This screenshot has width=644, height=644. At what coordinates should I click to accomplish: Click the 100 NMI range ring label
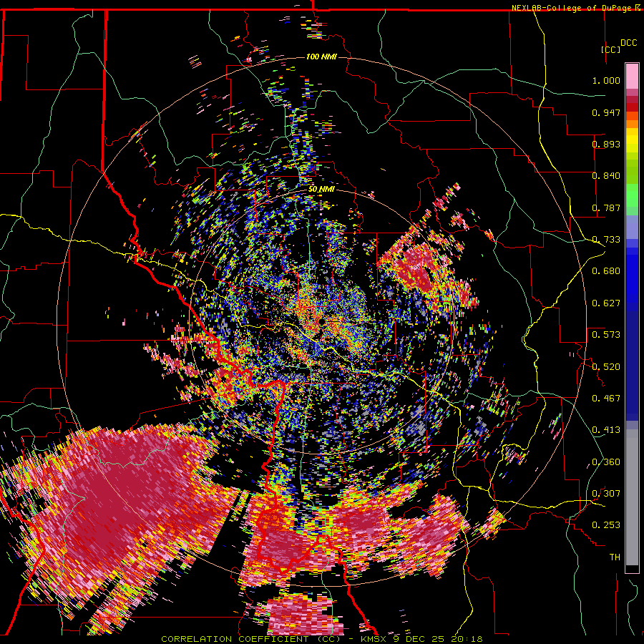(321, 57)
